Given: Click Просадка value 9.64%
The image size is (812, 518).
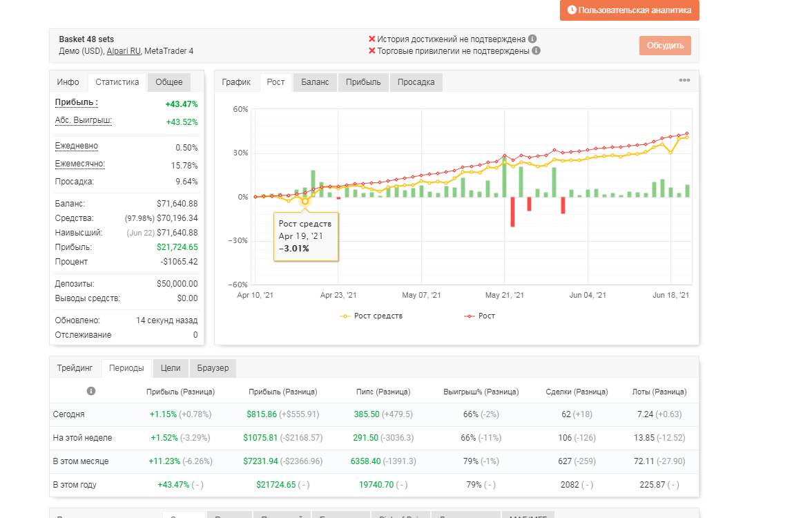Looking at the screenshot, I should tap(186, 181).
